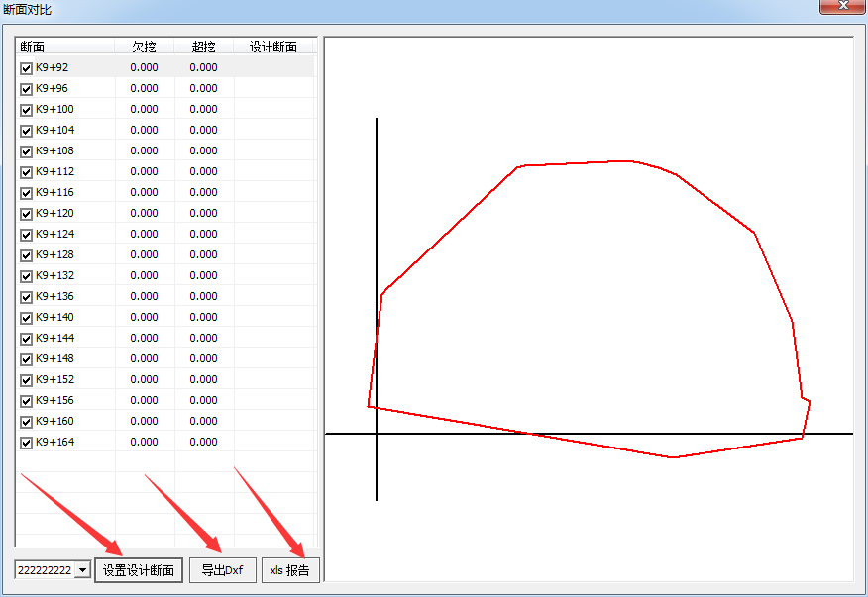This screenshot has width=868, height=597.
Task: Click the 欠挖 column header
Action: (144, 47)
